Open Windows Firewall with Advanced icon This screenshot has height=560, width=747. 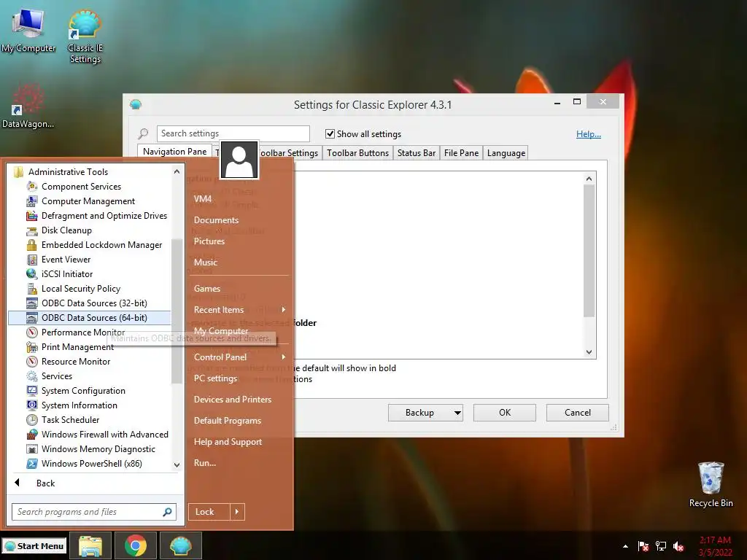pyautogui.click(x=32, y=435)
